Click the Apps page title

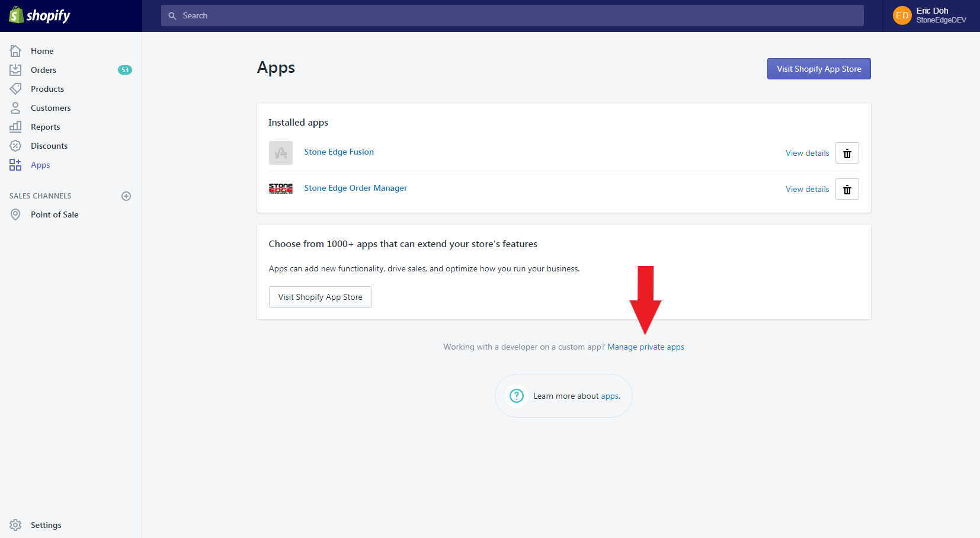[x=276, y=68]
